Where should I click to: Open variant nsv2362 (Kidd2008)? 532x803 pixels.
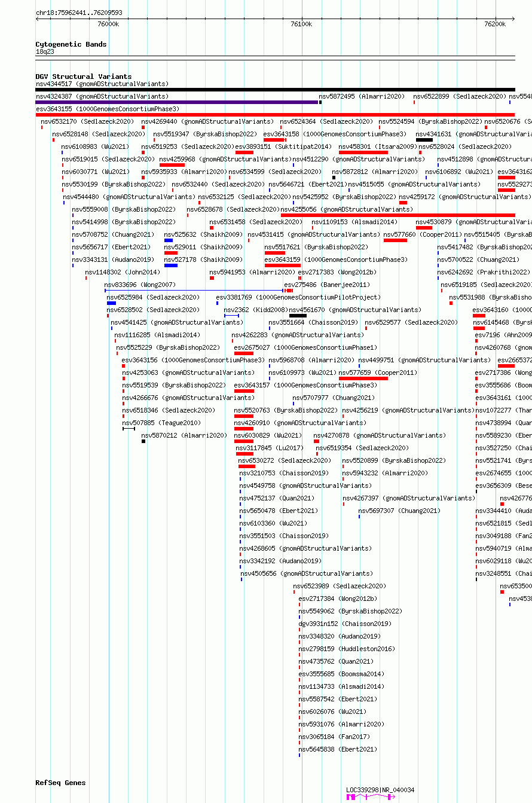coord(255,310)
